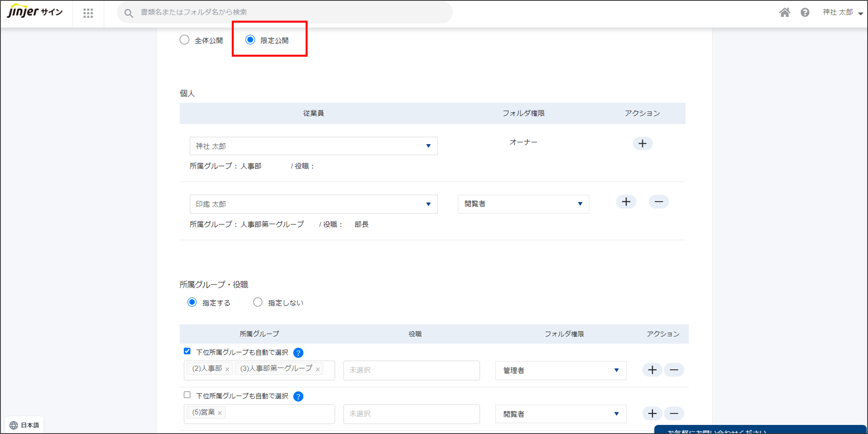868x434 pixels.
Task: Click the home icon in header
Action: tap(785, 12)
